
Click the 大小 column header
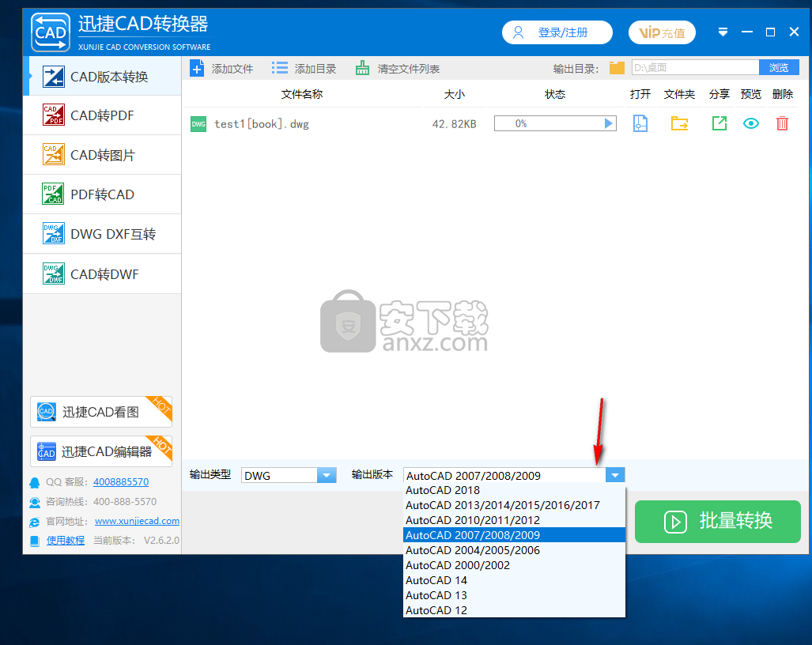(x=454, y=94)
